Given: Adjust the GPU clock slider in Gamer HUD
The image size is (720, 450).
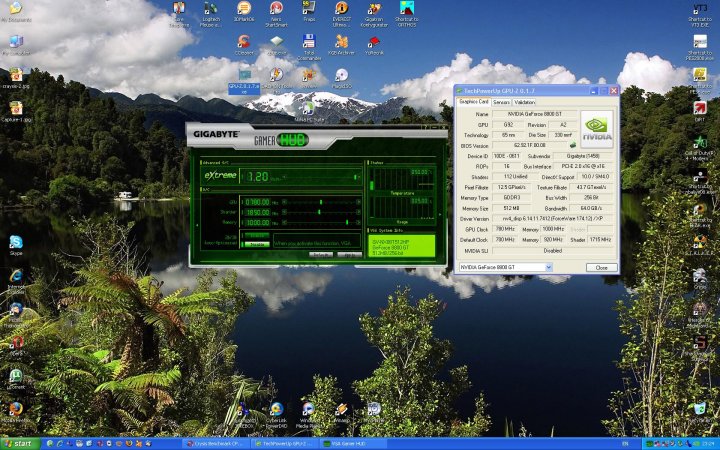Looking at the screenshot, I should click(321, 202).
